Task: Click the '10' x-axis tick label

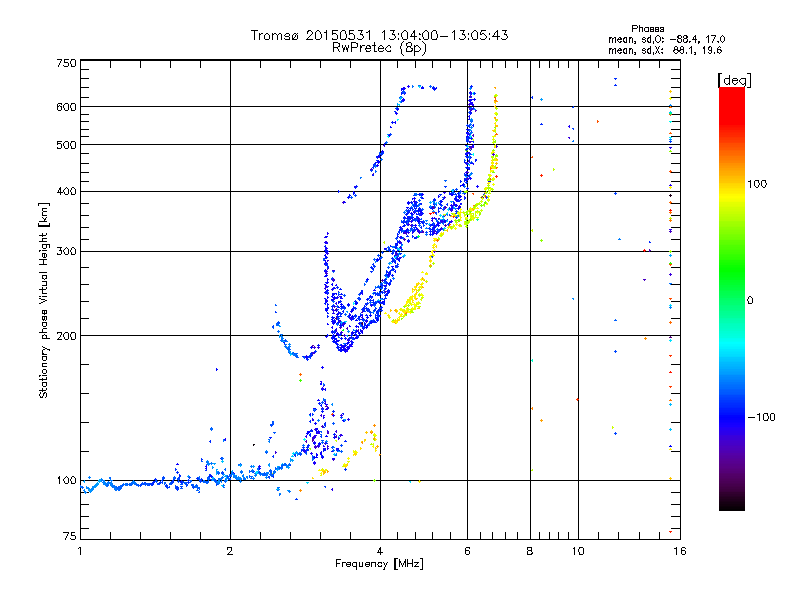Action: tap(578, 551)
